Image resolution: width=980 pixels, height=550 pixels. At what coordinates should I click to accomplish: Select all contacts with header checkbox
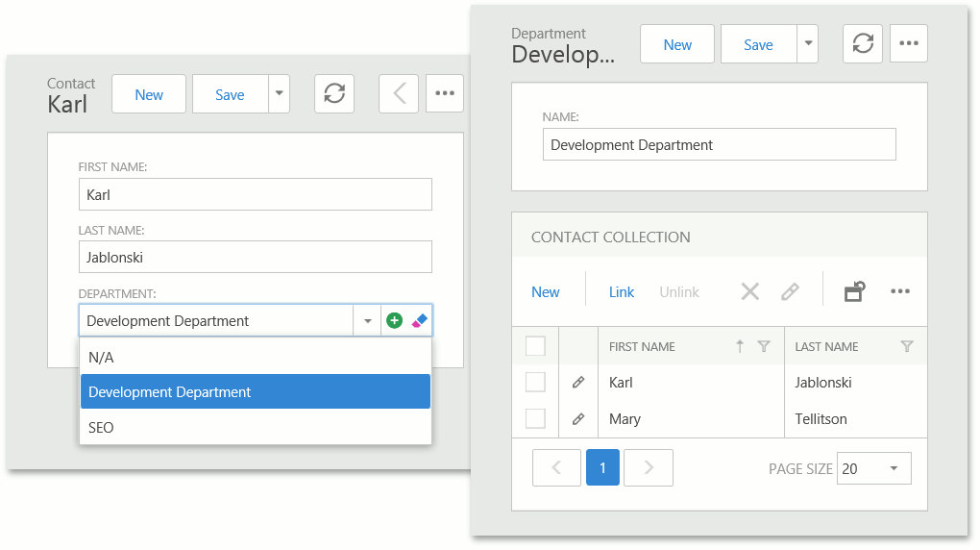pos(535,346)
